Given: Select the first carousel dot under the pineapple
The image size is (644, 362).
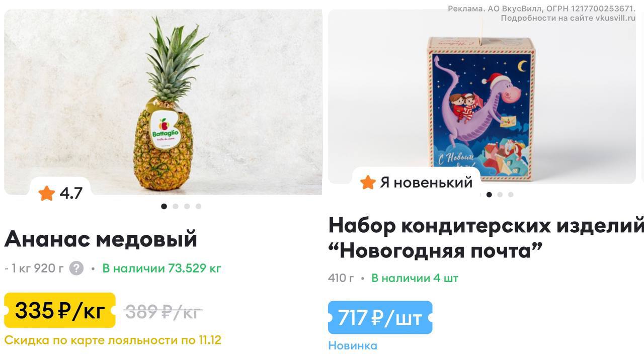Looking at the screenshot, I should (x=164, y=206).
